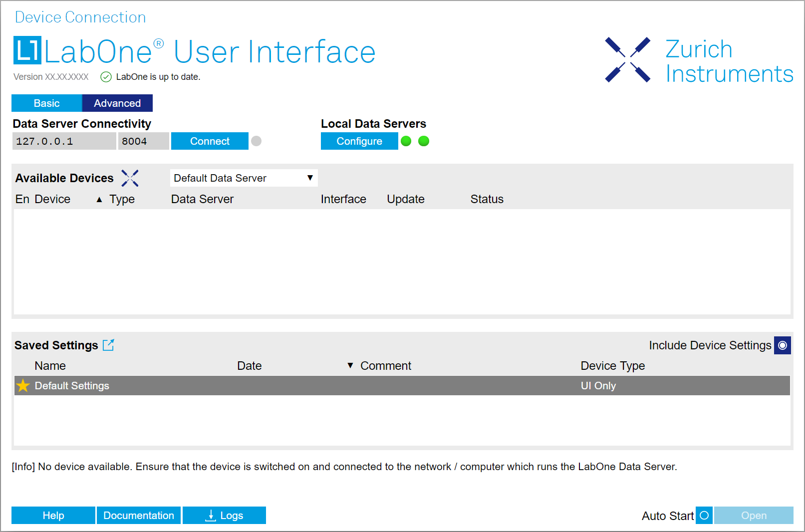The image size is (805, 532).
Task: Sort devices by the Device column arrow
Action: tap(99, 200)
